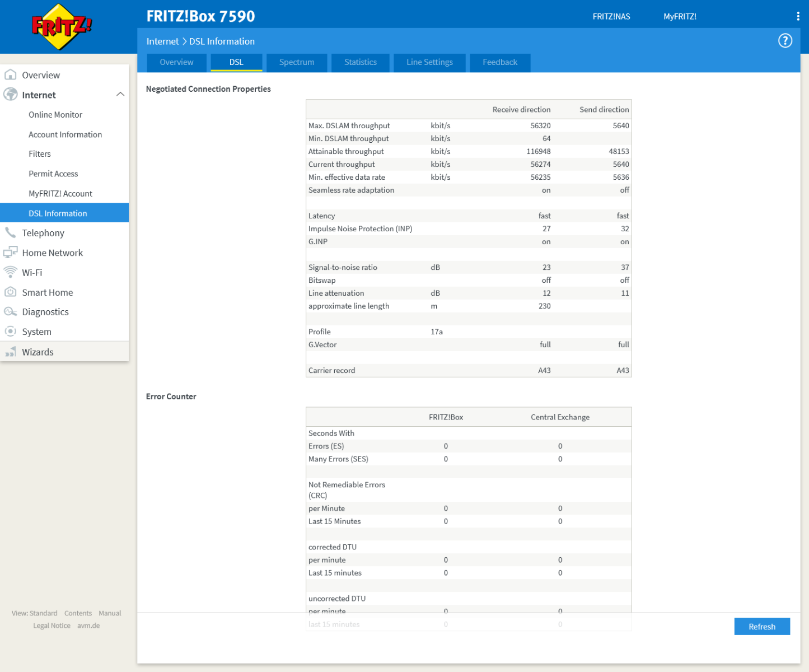The height and width of the screenshot is (672, 809).
Task: Click the Max. DSLAM throughput value 56320
Action: (540, 125)
